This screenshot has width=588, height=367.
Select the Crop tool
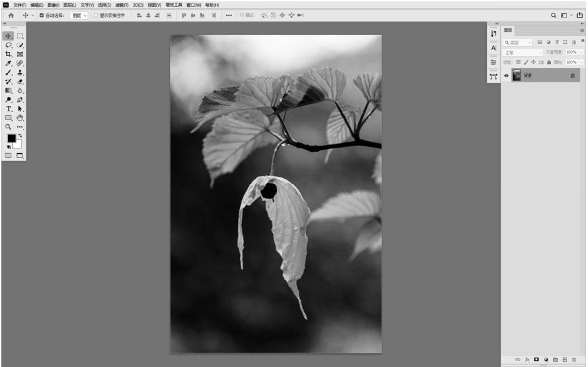point(8,54)
